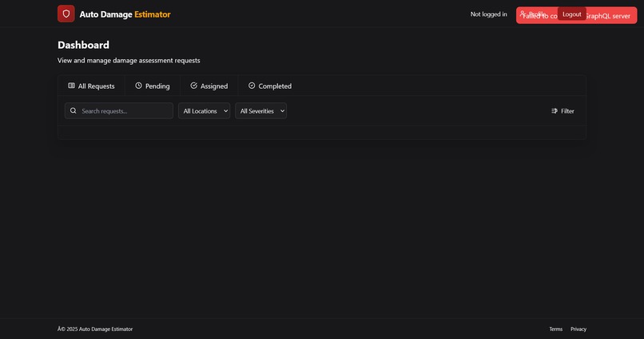Image resolution: width=644 pixels, height=339 pixels.
Task: Focus the Search requests input field
Action: click(119, 110)
